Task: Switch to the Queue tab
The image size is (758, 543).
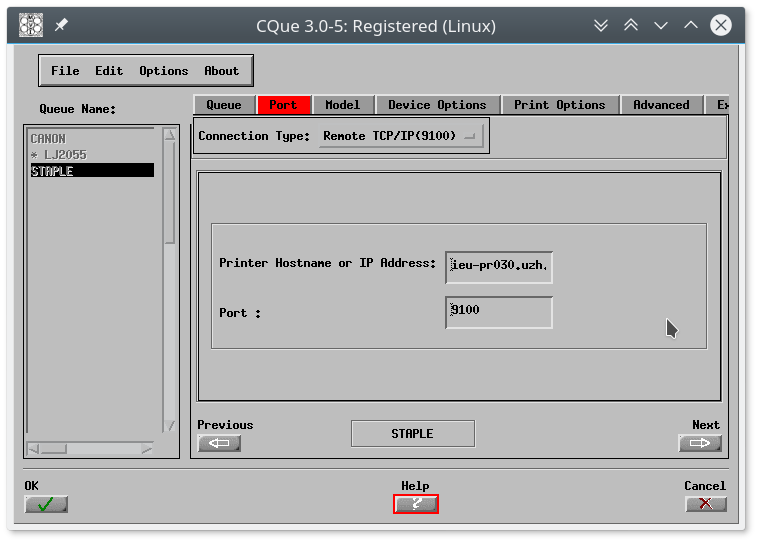Action: pyautogui.click(x=224, y=105)
